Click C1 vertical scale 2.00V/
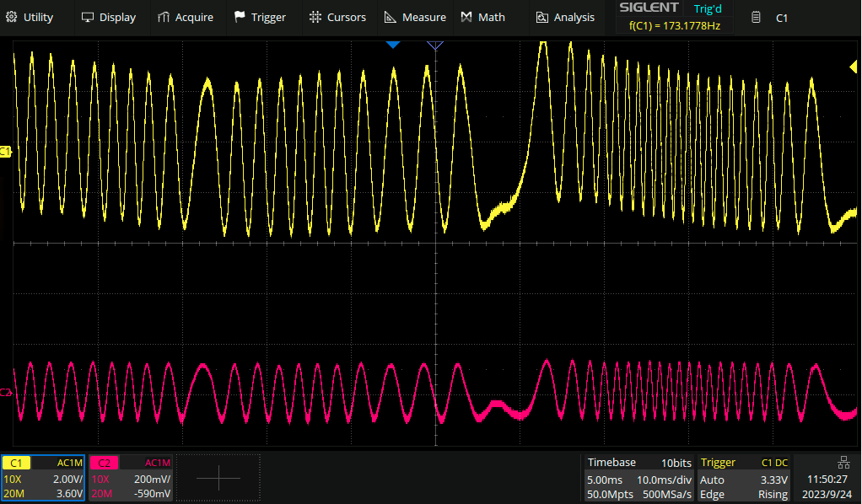 [67, 480]
